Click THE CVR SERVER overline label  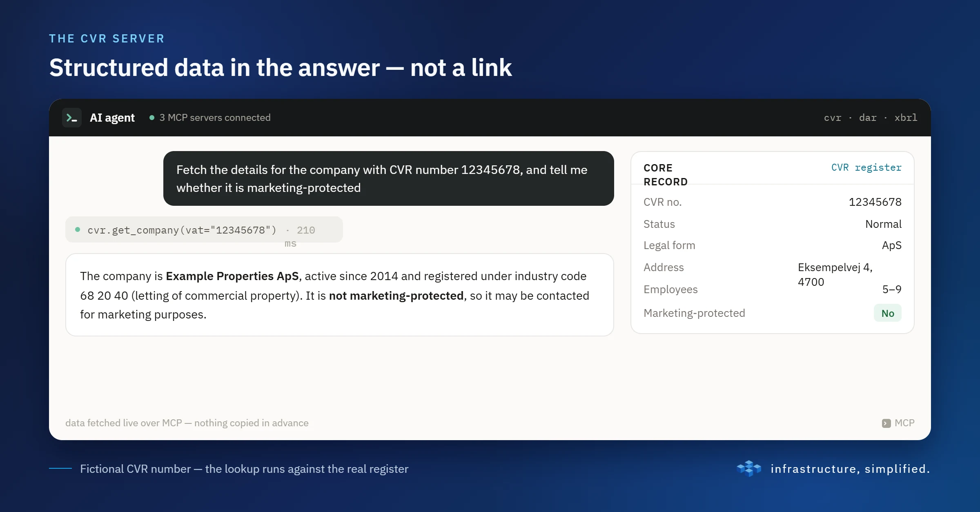[107, 38]
